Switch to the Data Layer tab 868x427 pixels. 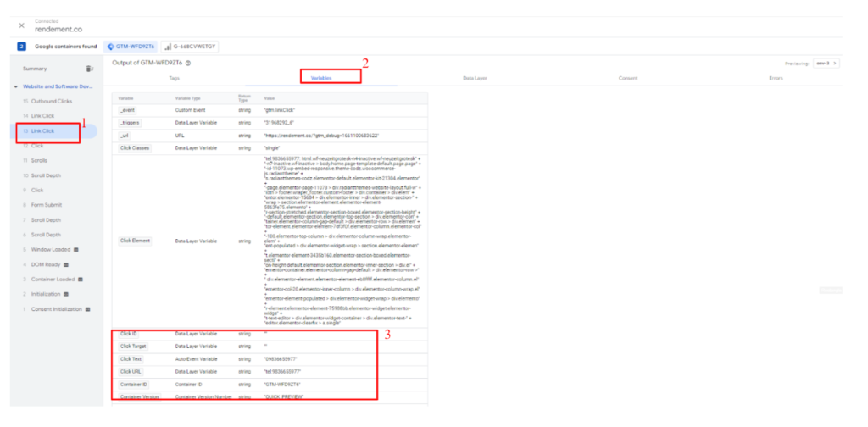tap(475, 79)
